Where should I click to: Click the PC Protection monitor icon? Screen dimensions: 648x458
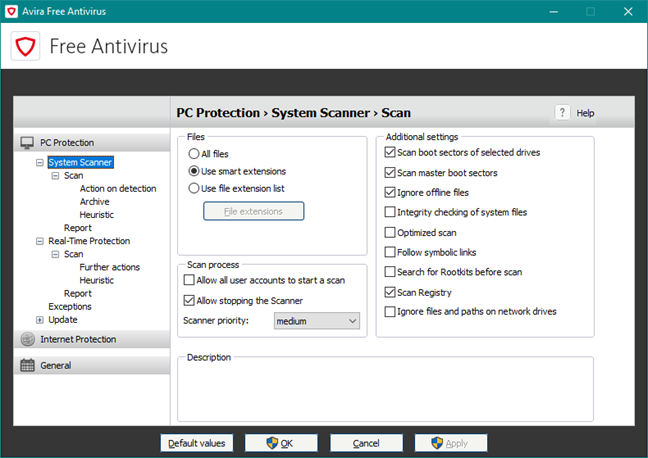pos(27,143)
